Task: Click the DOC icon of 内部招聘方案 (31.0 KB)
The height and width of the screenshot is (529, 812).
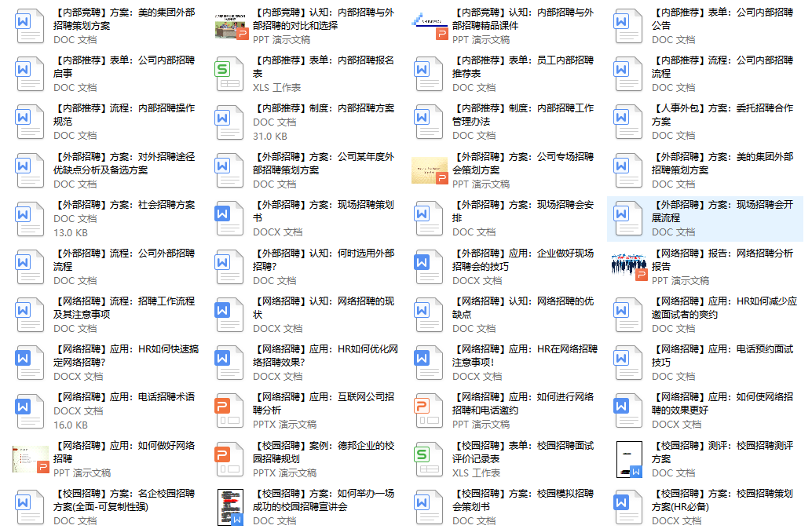Action: point(229,122)
